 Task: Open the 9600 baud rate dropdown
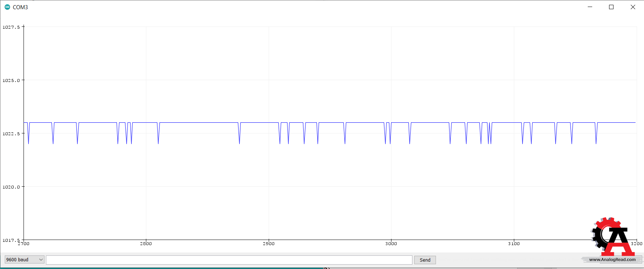[24, 260]
